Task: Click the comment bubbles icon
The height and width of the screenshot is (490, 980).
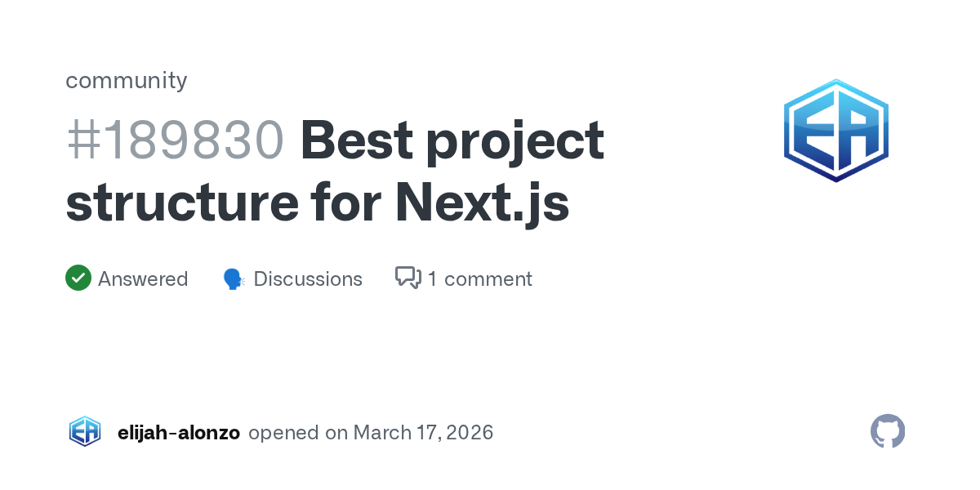Action: click(x=408, y=278)
